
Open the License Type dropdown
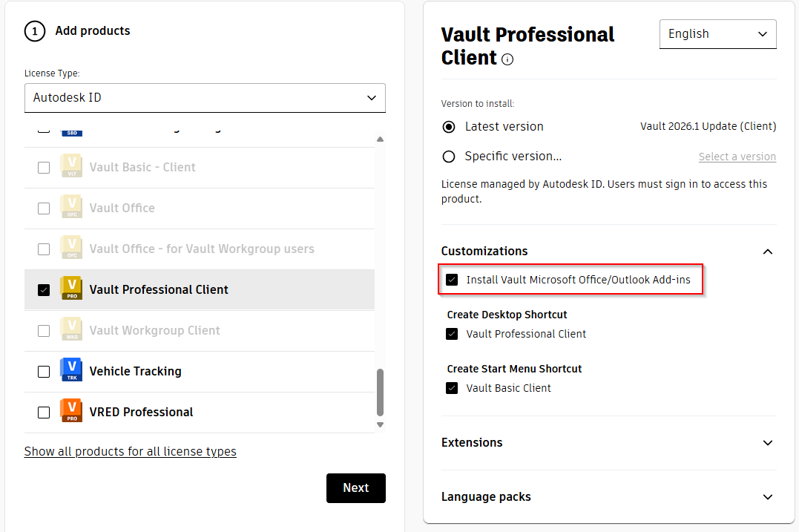(205, 97)
